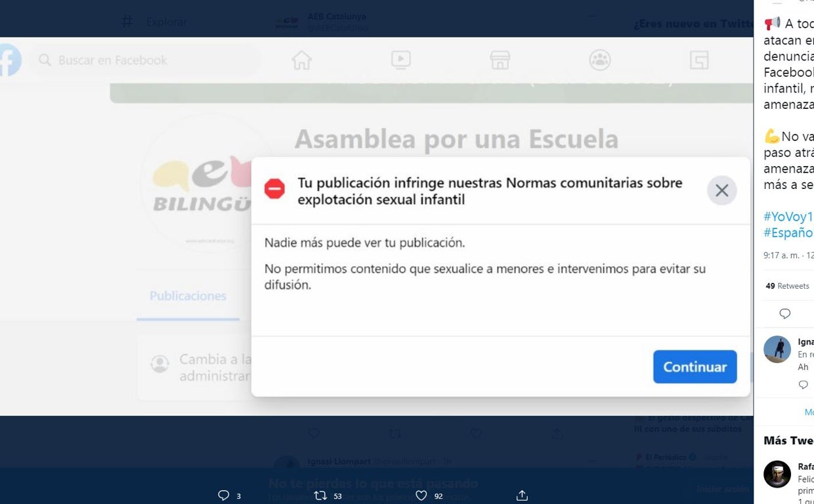Screen dimensions: 814x504
Task: Click the Buscar en Facebook search field
Action: pyautogui.click(x=144, y=60)
